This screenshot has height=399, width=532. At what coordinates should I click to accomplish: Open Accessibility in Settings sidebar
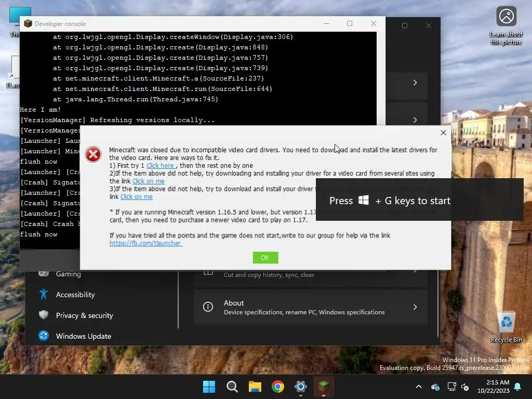click(x=75, y=295)
